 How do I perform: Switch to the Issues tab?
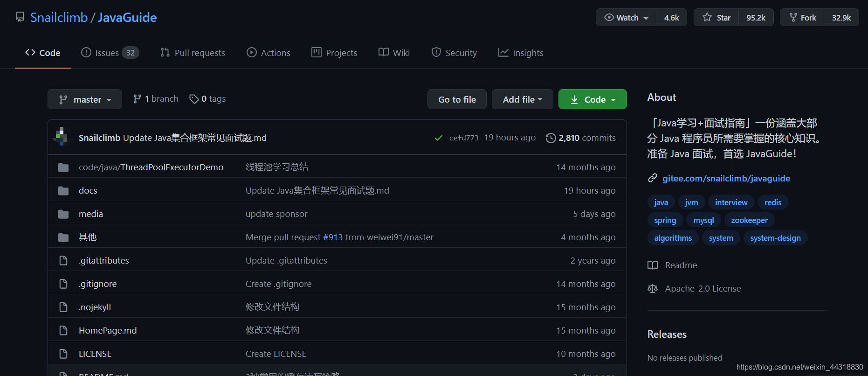point(110,53)
